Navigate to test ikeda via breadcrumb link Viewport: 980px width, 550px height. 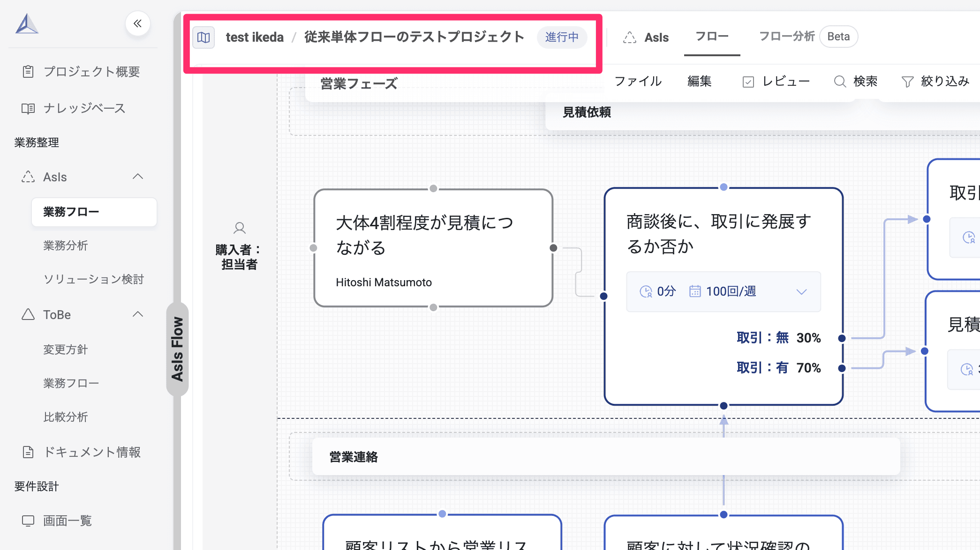click(x=255, y=37)
